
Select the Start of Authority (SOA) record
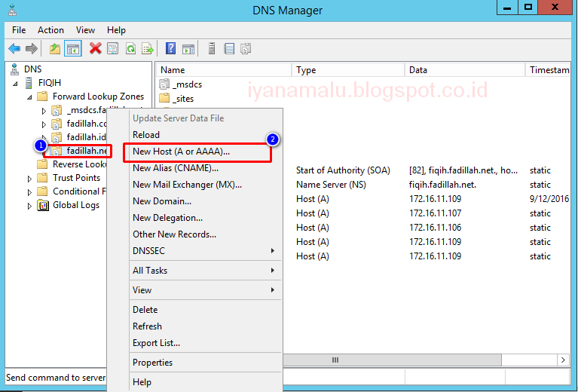coord(343,170)
